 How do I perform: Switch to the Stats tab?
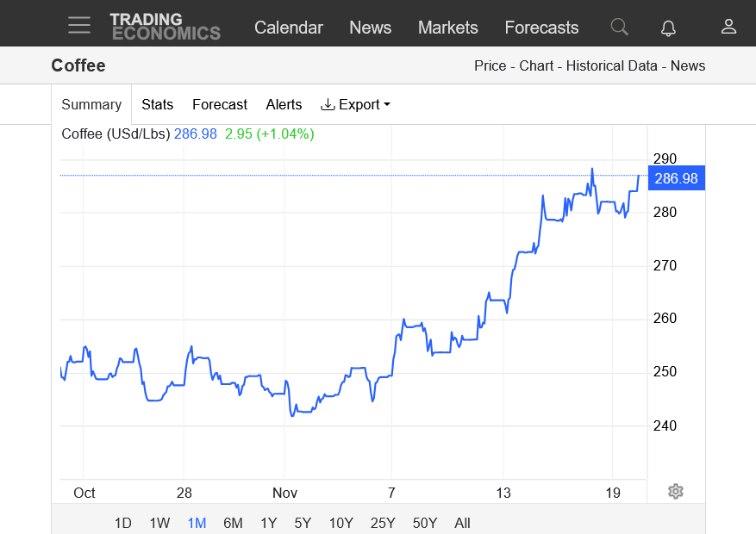(x=157, y=104)
